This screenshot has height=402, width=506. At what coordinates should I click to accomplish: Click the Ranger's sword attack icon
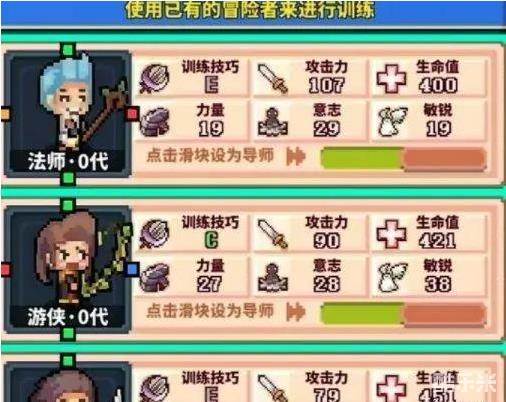[273, 234]
